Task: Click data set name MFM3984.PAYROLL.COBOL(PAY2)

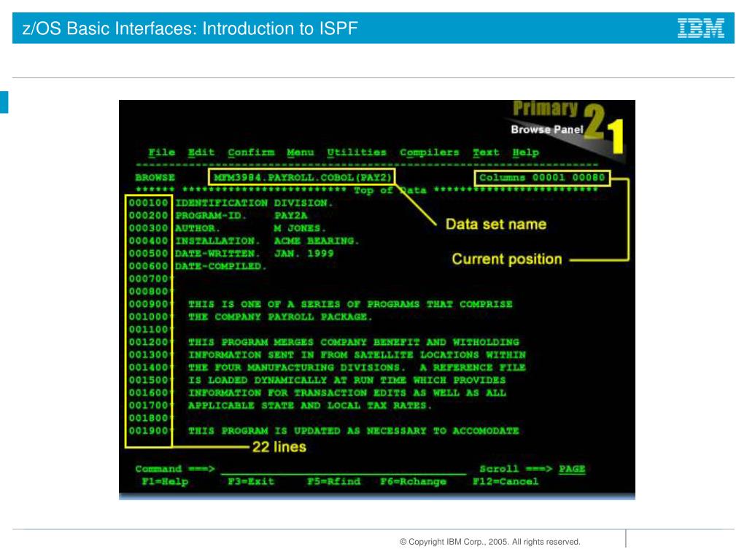Action: [302, 178]
